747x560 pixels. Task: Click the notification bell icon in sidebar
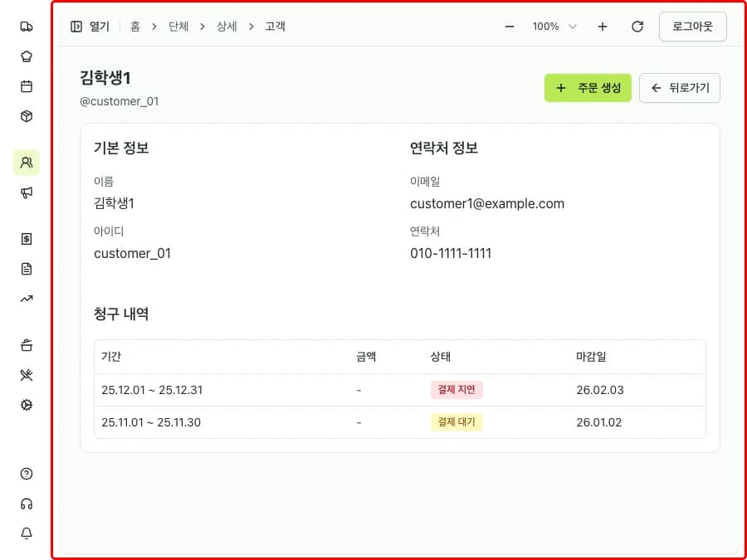(26, 533)
